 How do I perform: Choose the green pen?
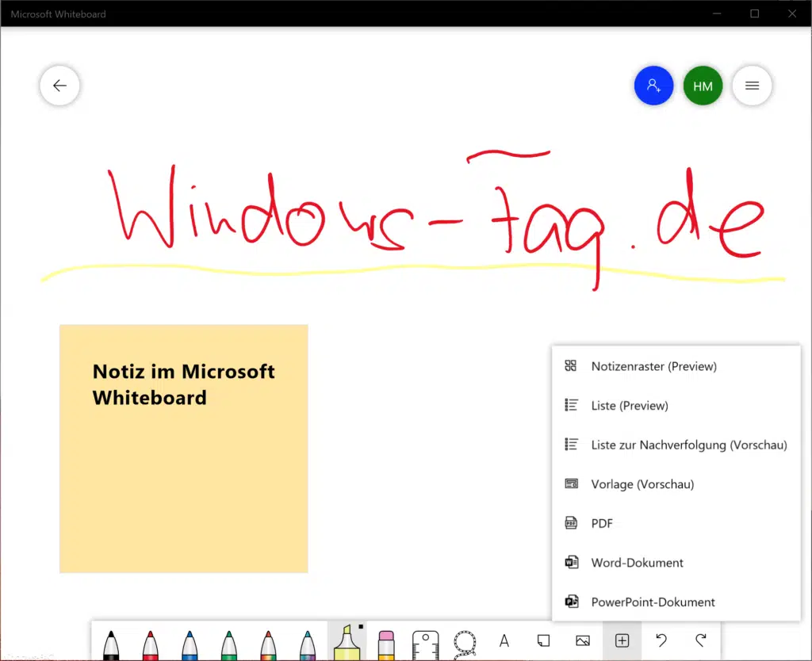coord(228,644)
